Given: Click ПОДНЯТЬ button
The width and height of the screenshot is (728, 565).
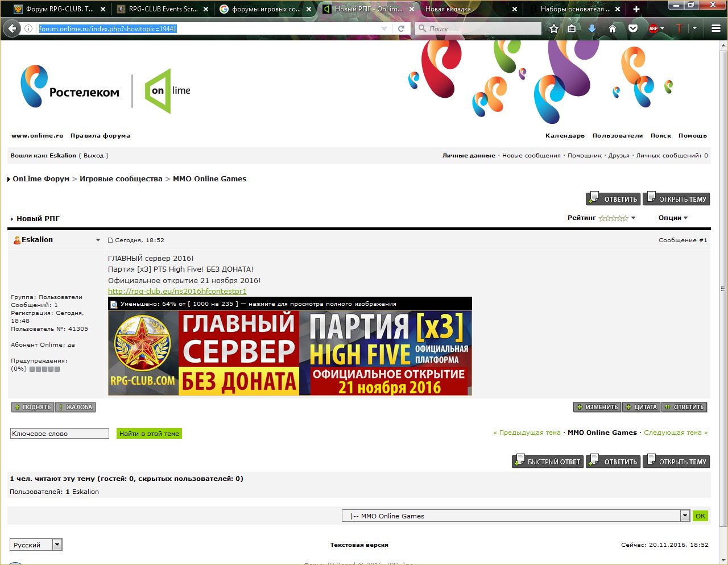Looking at the screenshot, I should [x=32, y=407].
